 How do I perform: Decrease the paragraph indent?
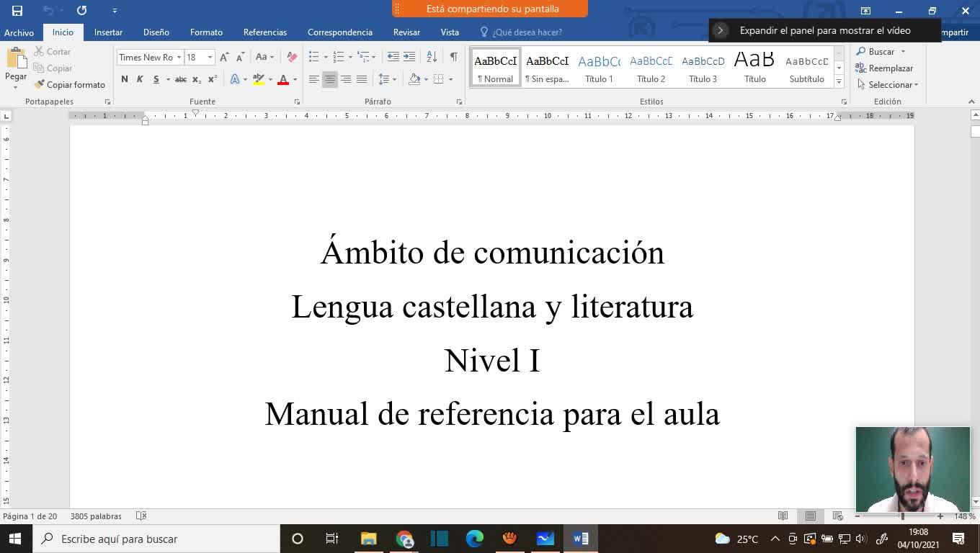(x=393, y=57)
